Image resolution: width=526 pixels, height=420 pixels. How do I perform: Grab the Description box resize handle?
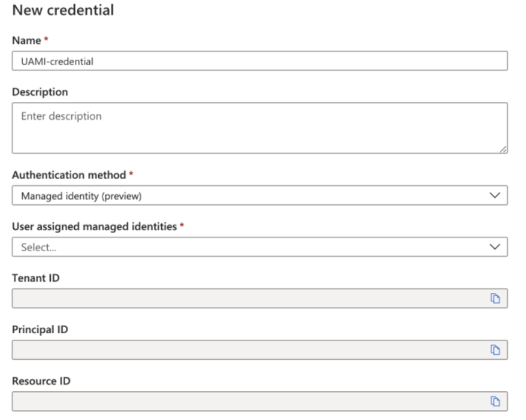point(503,149)
